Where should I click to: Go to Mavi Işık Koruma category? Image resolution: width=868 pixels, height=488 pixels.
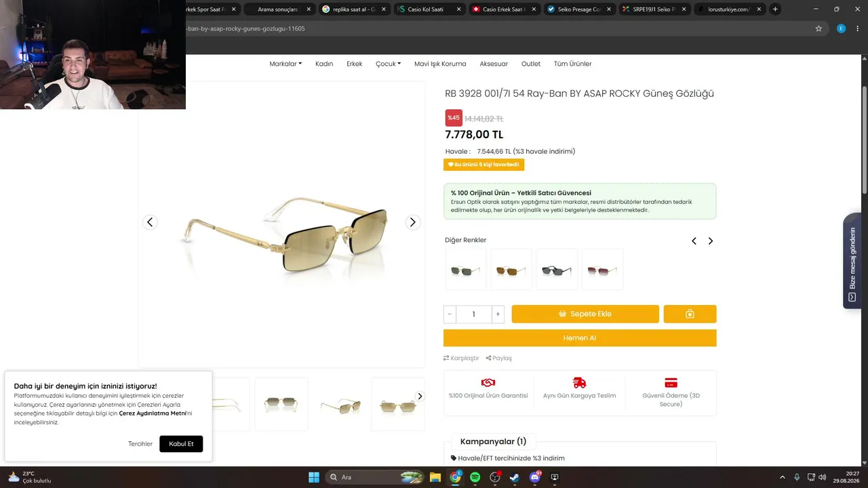440,64
